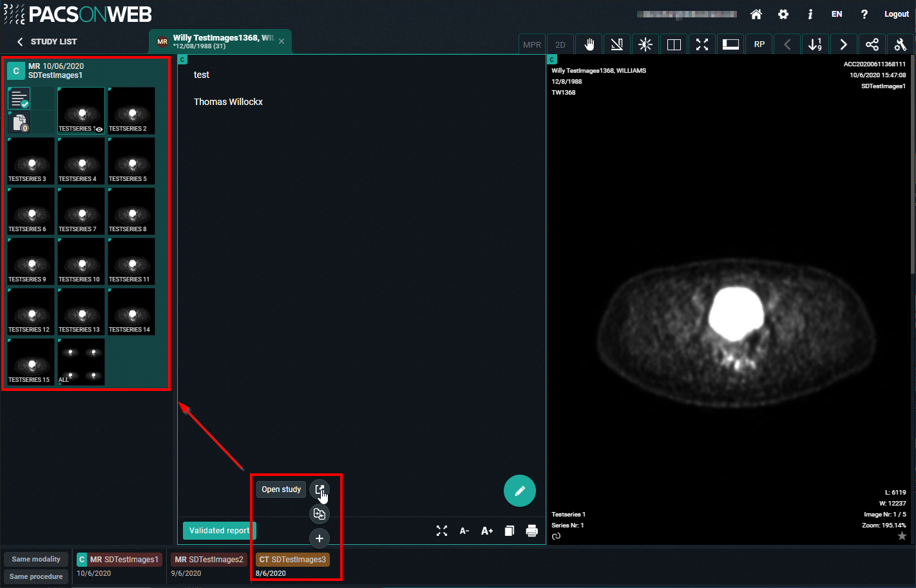Open the series sort order selector
Image resolution: width=916 pixels, height=588 pixels.
tap(815, 44)
